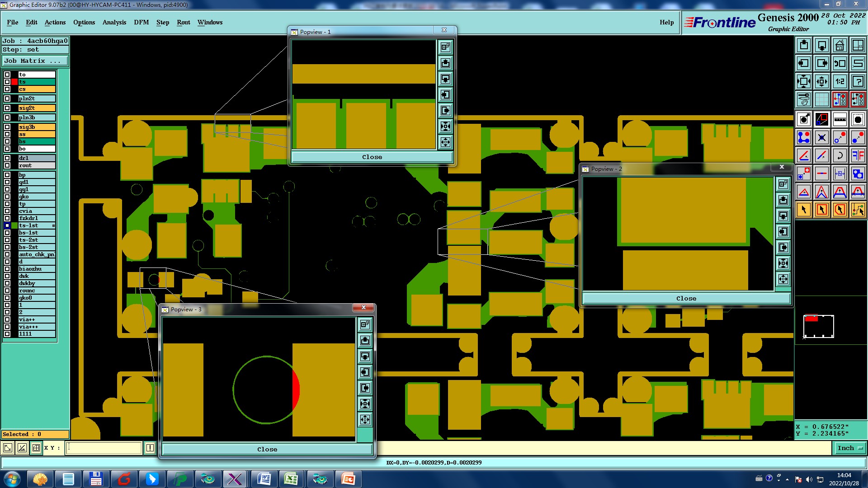Open the question mark help tool
This screenshot has height=488, width=868.
(858, 82)
